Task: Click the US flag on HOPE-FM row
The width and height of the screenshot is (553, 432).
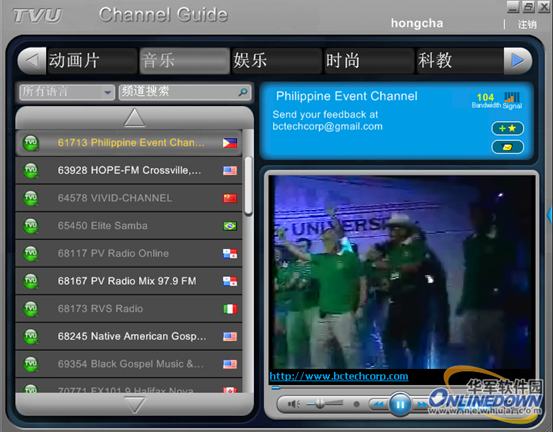Action: pos(230,171)
